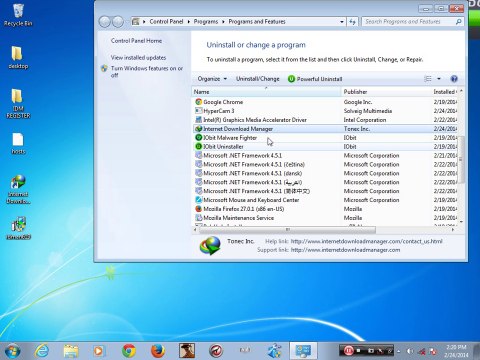Open the Organize dropdown menu
Image resolution: width=480 pixels, height=360 pixels.
point(212,79)
